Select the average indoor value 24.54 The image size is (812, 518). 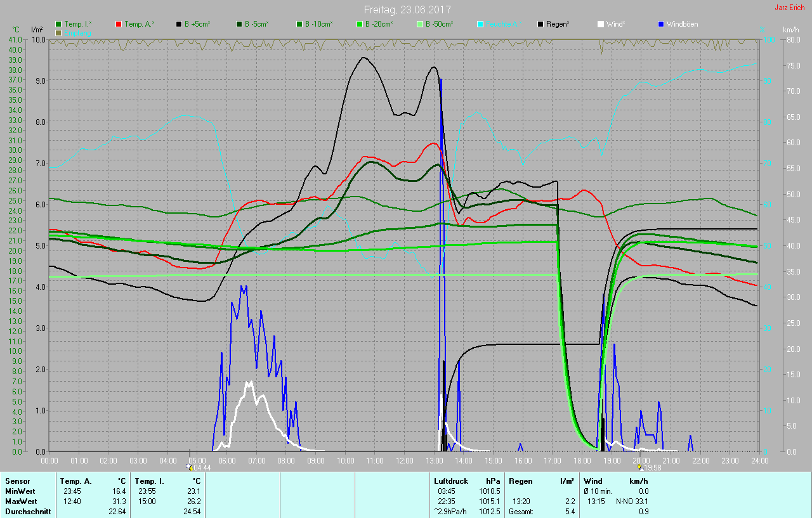(x=192, y=512)
